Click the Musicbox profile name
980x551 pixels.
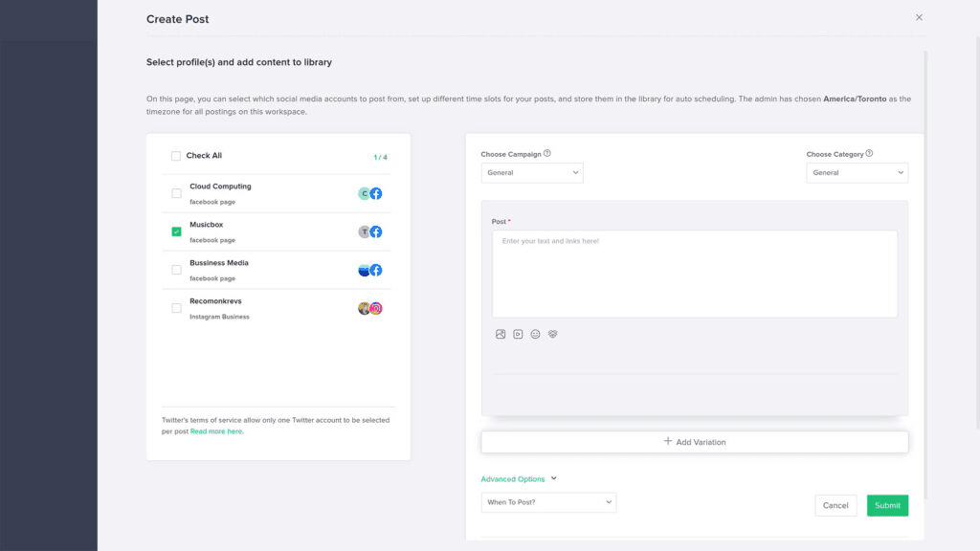207,224
